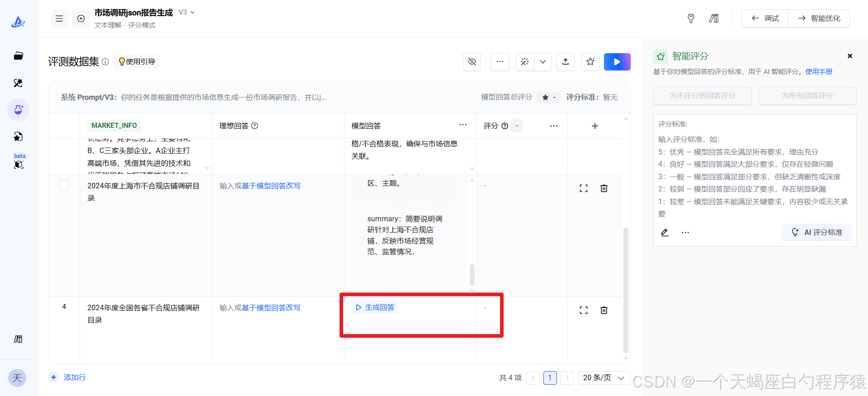
Task: Click the sparkle AI generate icon
Action: coord(525,62)
